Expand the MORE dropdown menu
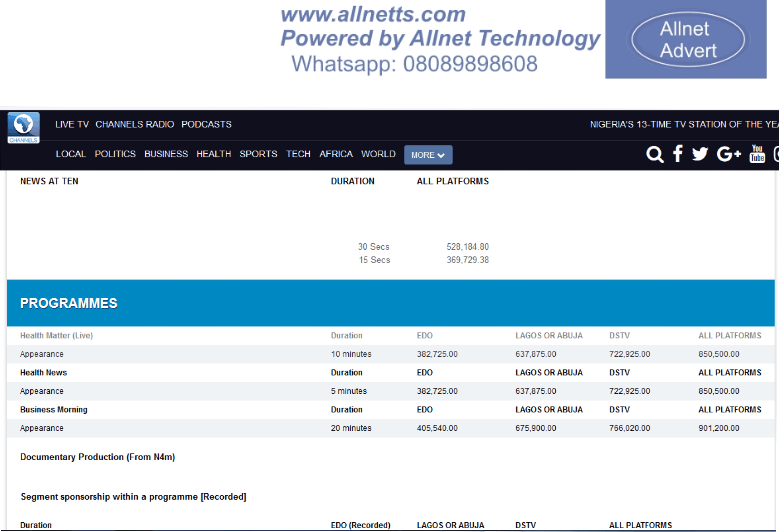 [428, 155]
